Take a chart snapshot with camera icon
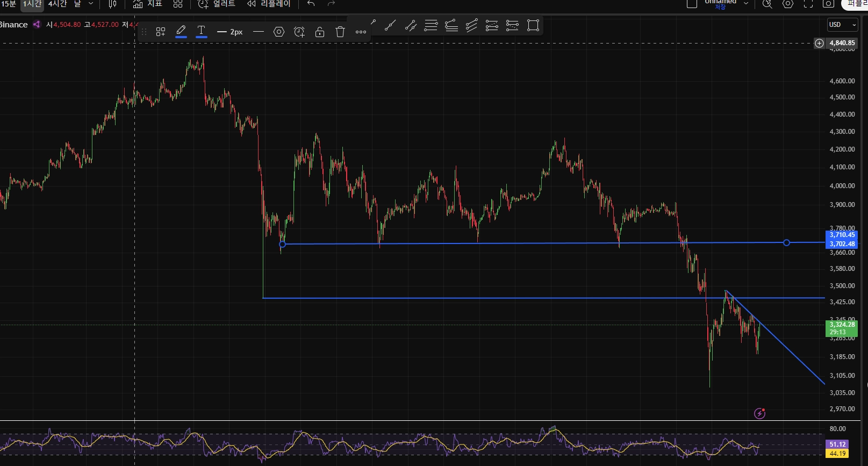This screenshot has width=868, height=466. (x=829, y=4)
